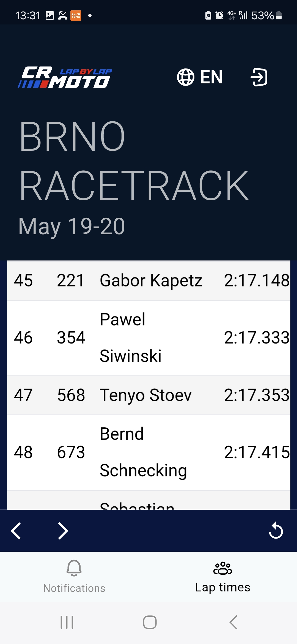Open Bernd Schnecking lap entry
The image size is (297, 644).
point(148,453)
